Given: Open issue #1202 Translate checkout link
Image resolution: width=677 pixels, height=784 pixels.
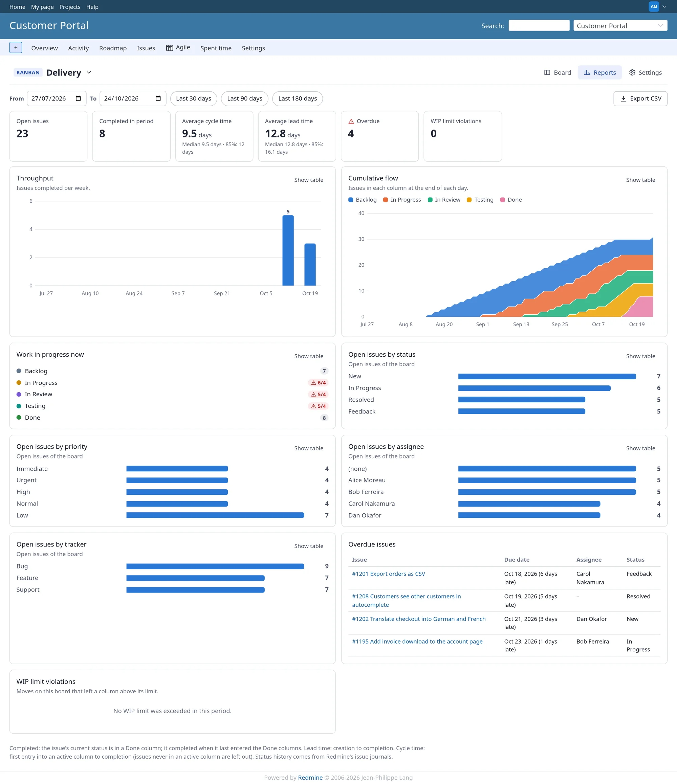Looking at the screenshot, I should 418,619.
